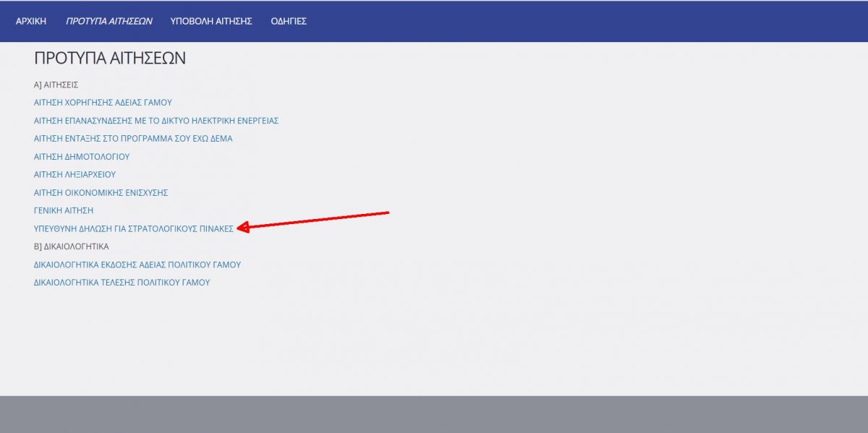The image size is (868, 433).
Task: Open the ΑΙΤΗΣΗ ΧΟΡΗΓΗΣΗΣ ΑΔΕΙΑΣ ΓΑΜΟΥ link
Action: 103,103
